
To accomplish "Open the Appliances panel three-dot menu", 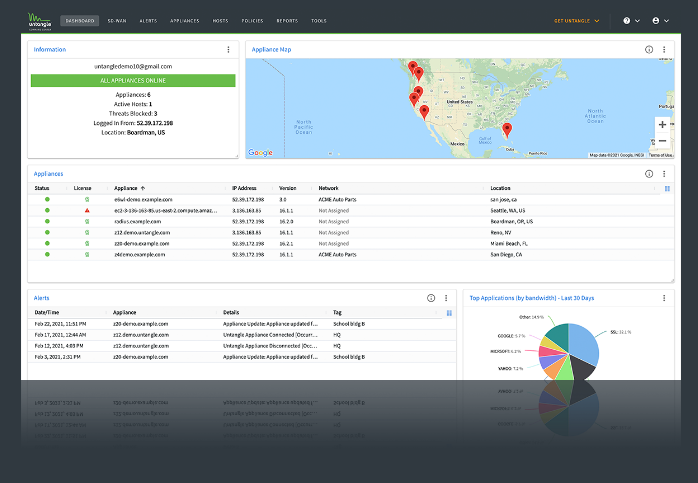I will (x=664, y=174).
